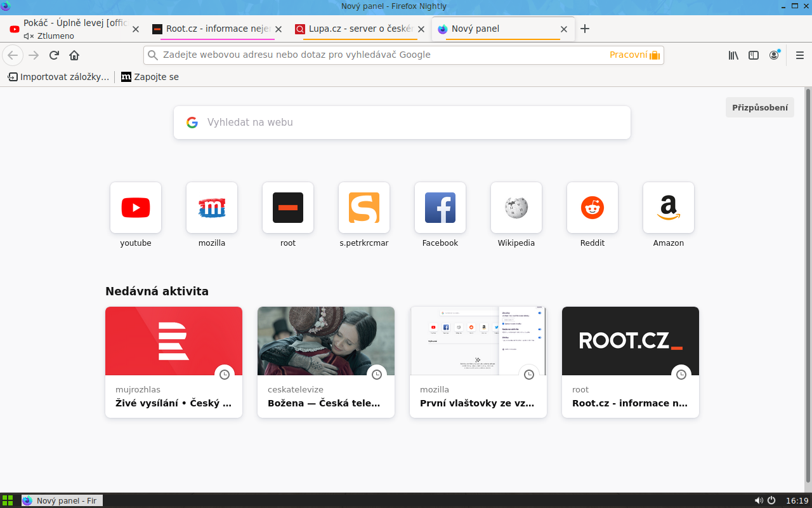Click the forward navigation arrow

(x=34, y=55)
